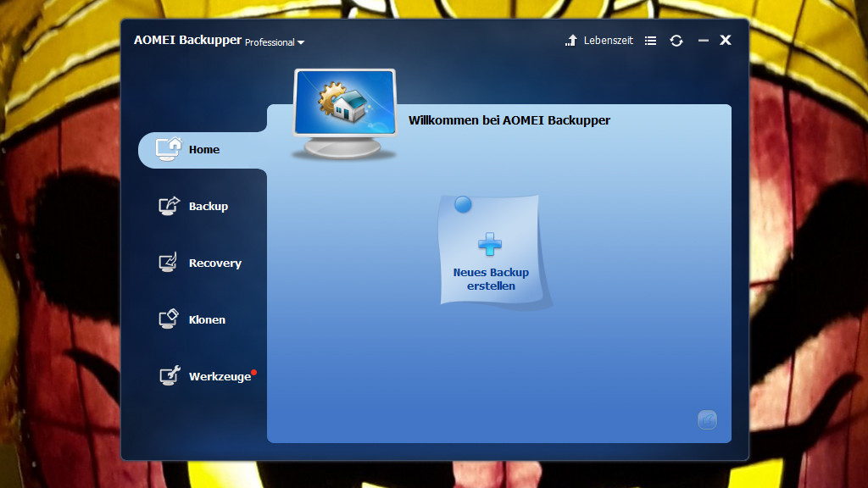868x488 pixels.
Task: Click the Lebenszeit upgrade link
Action: (x=608, y=41)
